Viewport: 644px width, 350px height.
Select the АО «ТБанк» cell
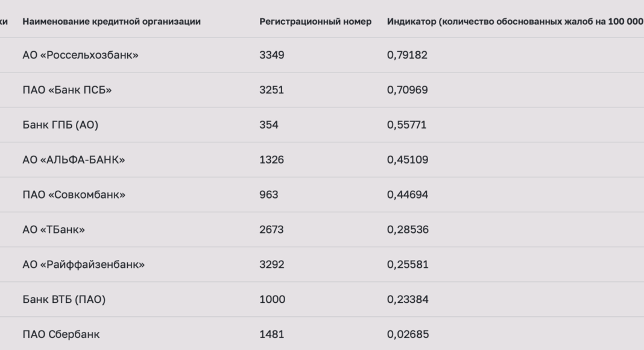click(x=54, y=230)
